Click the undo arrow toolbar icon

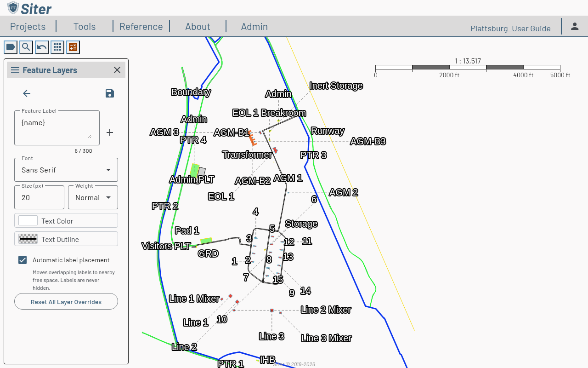click(42, 47)
